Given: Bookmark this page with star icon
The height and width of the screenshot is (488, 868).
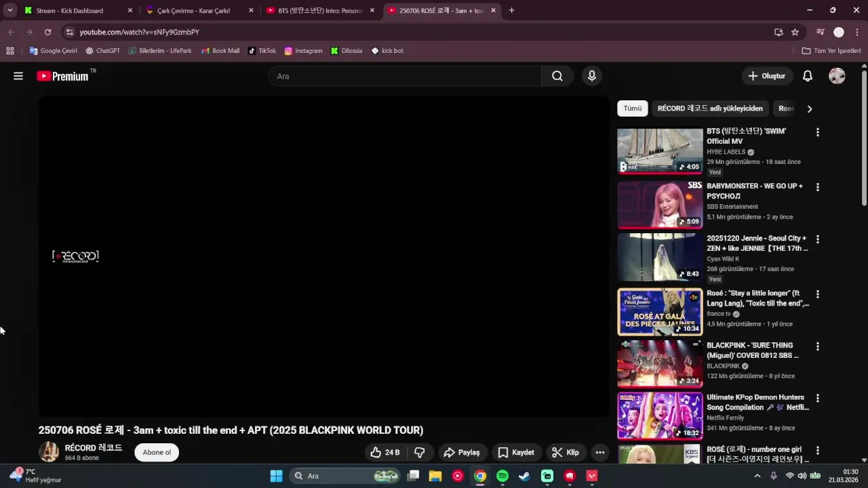Looking at the screenshot, I should pyautogui.click(x=795, y=32).
